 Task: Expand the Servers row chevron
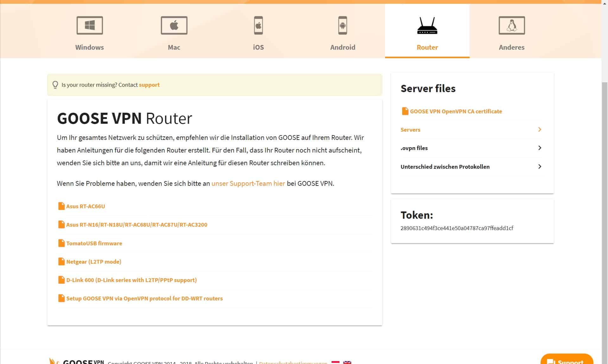click(x=540, y=129)
